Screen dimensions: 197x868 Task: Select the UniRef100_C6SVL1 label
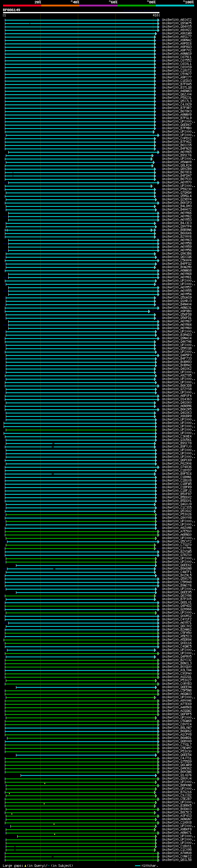pos(177,64)
